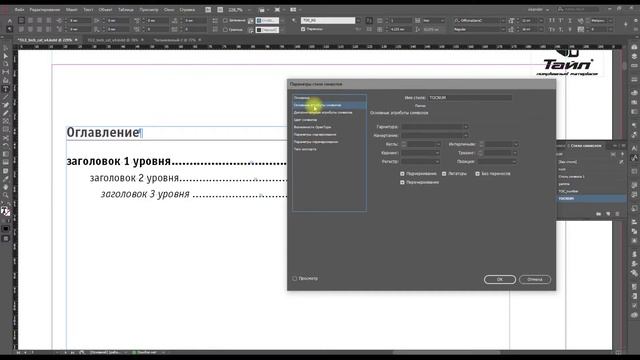
Task: Delete selected style with trash icon
Action: [x=617, y=214]
